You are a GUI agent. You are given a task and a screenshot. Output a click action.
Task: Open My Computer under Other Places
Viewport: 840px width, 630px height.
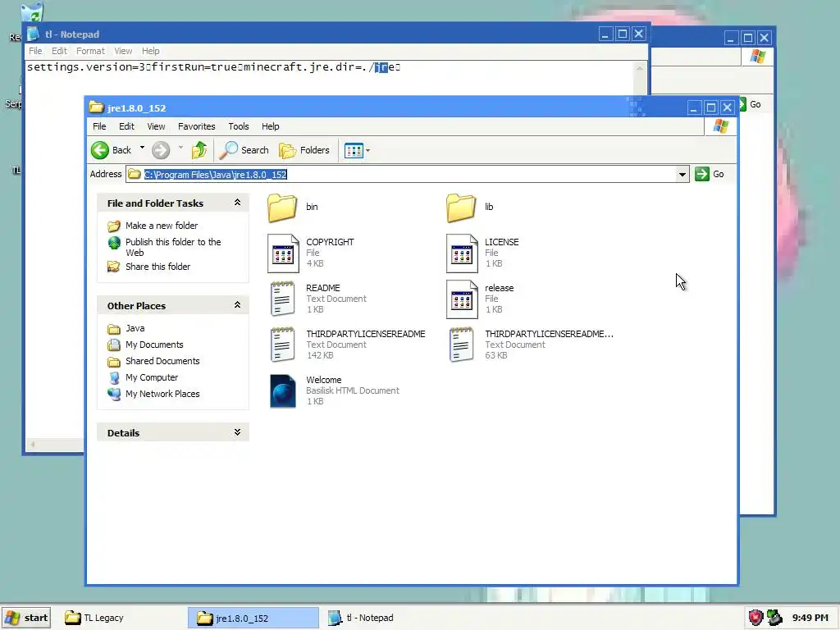click(x=152, y=377)
